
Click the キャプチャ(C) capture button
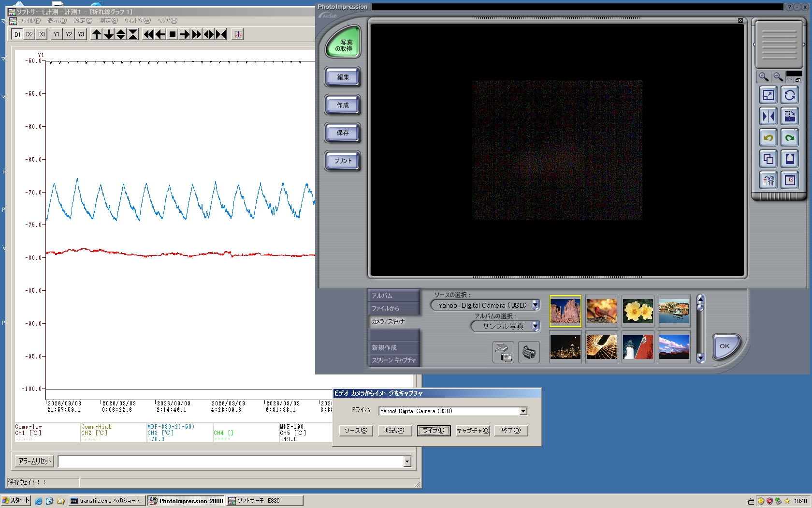click(x=473, y=431)
